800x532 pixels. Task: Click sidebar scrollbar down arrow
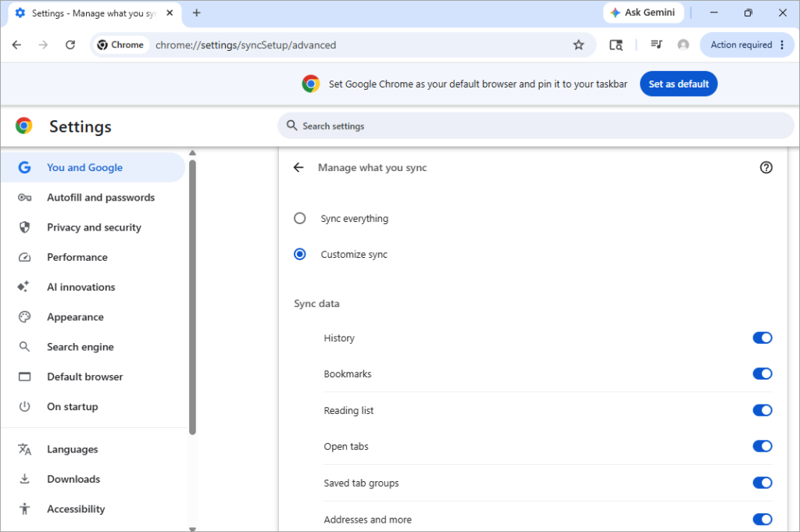click(x=192, y=529)
